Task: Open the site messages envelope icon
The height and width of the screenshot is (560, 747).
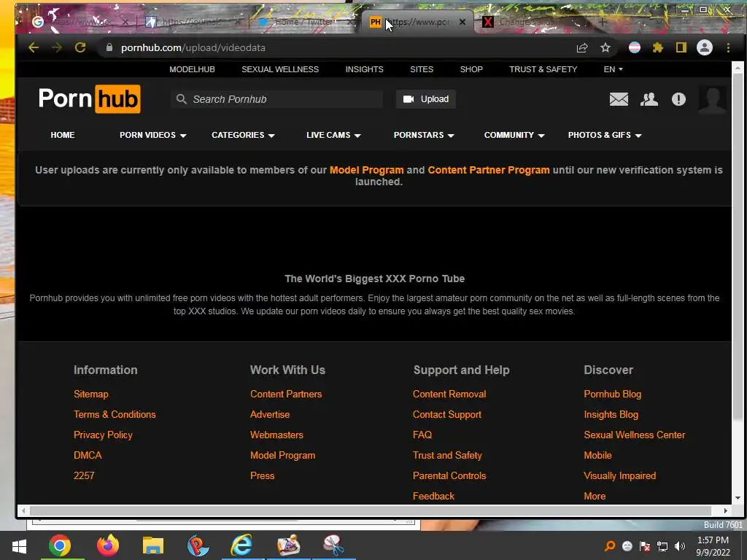Action: tap(619, 99)
